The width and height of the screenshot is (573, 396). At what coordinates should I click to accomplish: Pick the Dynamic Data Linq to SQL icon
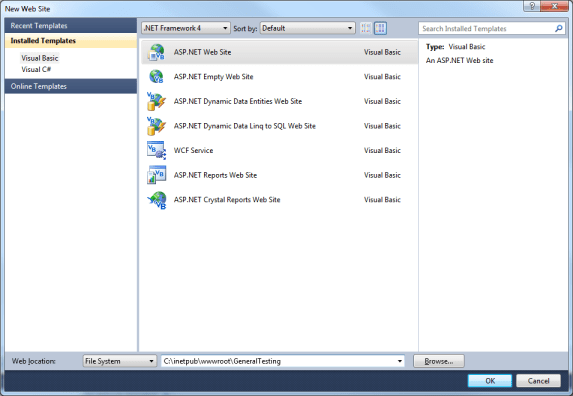[156, 126]
